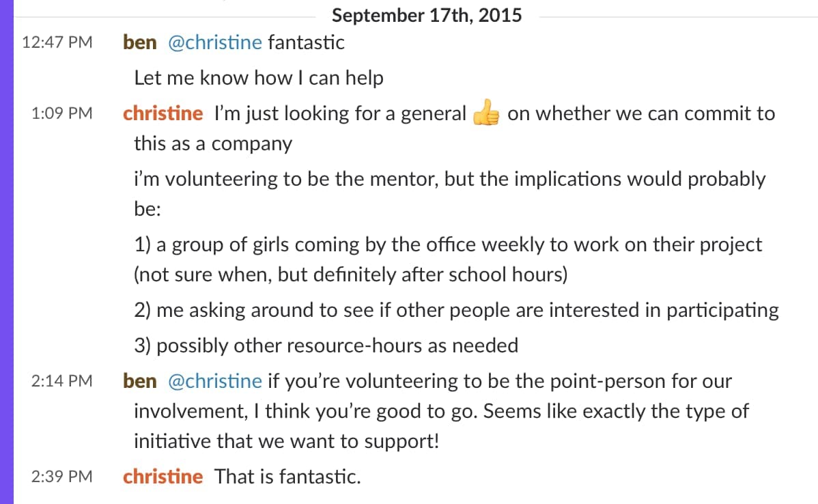Click ben's username at 2:14 PM
Viewport: 818px width, 504px height.
point(140,381)
